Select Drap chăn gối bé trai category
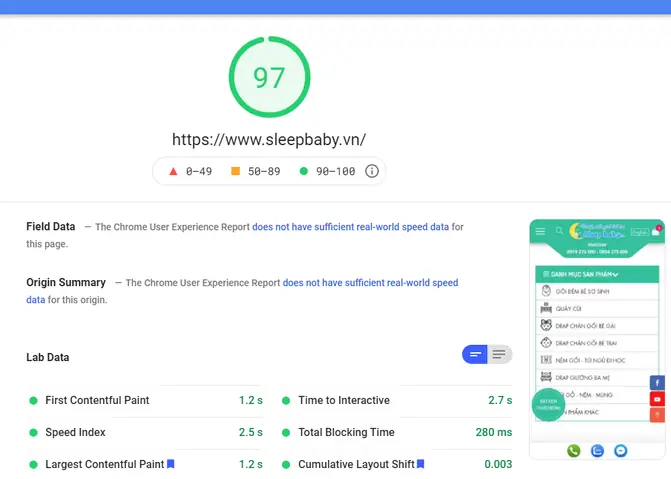The height and width of the screenshot is (479, 671). click(597, 343)
